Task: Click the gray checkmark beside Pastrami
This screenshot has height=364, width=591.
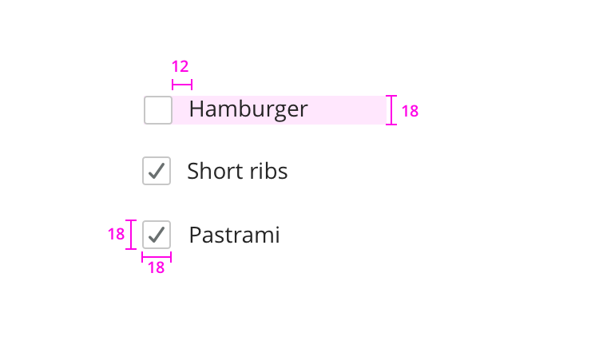Action: pyautogui.click(x=157, y=234)
